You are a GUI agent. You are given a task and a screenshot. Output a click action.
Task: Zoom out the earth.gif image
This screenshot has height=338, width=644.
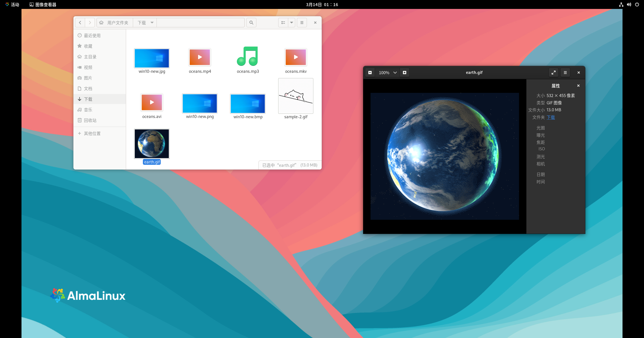pyautogui.click(x=370, y=73)
